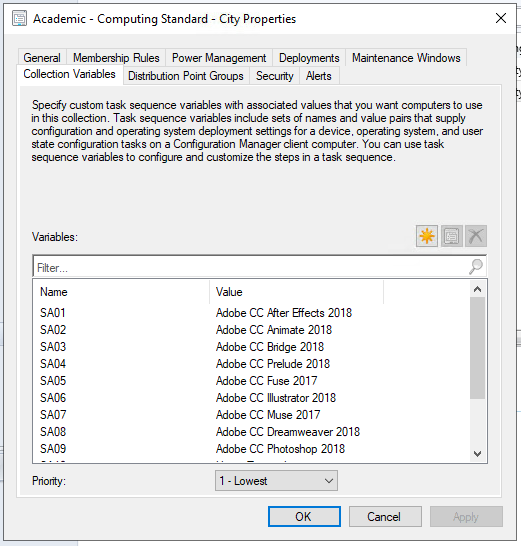Click into the variables Filter field
The height and width of the screenshot is (546, 521).
tap(251, 267)
